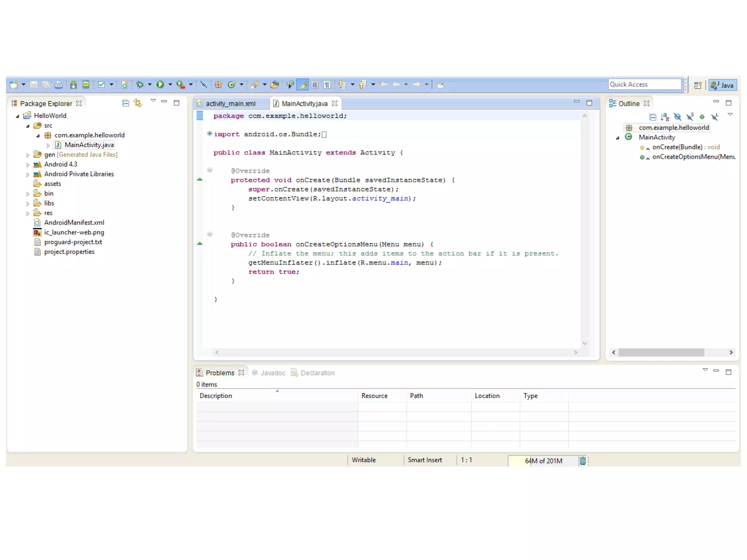Switch to the Java perspective button

point(723,85)
